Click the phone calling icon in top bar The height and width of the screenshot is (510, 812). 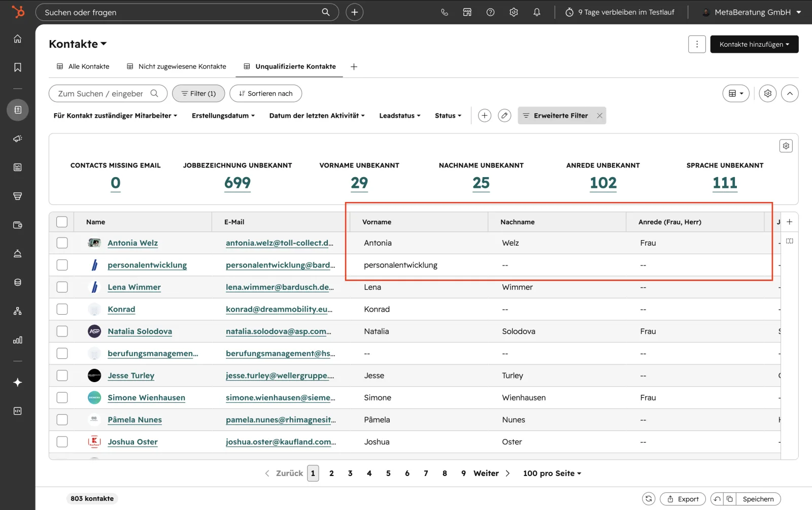coord(445,12)
